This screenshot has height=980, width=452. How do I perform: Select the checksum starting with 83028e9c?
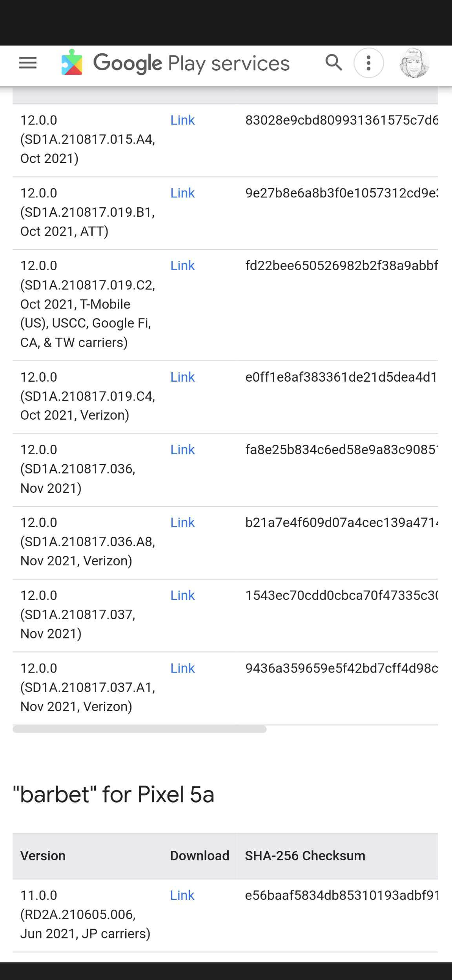(341, 120)
